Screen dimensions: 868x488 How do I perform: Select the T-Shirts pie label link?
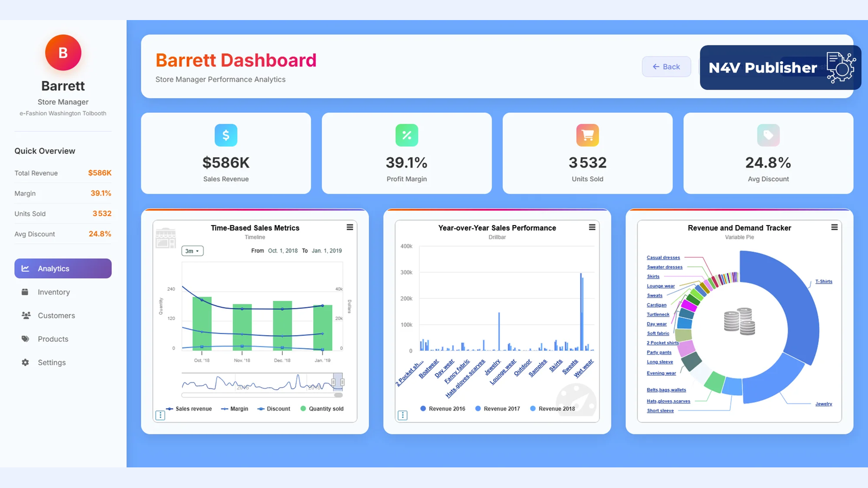(x=823, y=281)
